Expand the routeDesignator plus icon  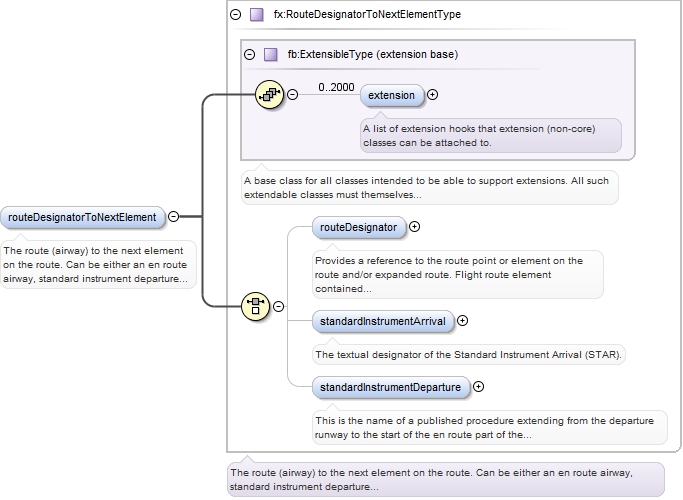coord(414,227)
